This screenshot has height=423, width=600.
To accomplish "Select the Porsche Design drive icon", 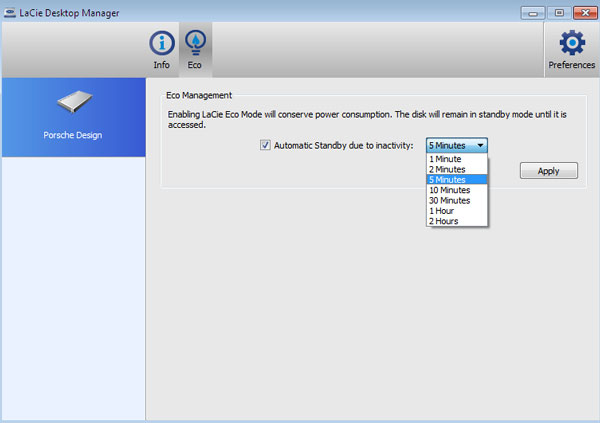I will [73, 103].
